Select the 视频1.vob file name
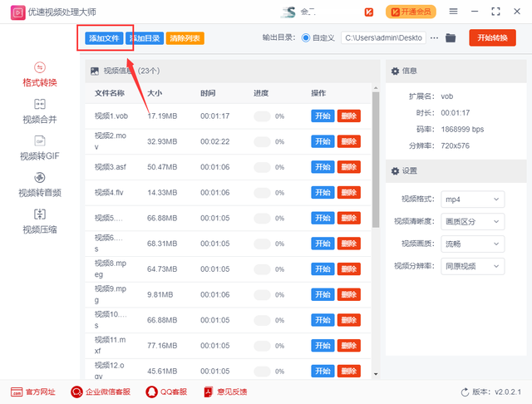 tap(111, 116)
